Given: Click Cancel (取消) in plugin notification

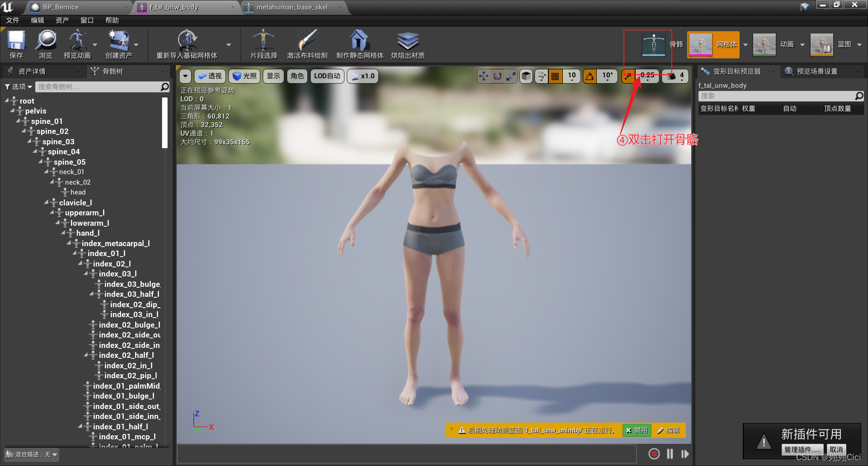Looking at the screenshot, I should (836, 449).
